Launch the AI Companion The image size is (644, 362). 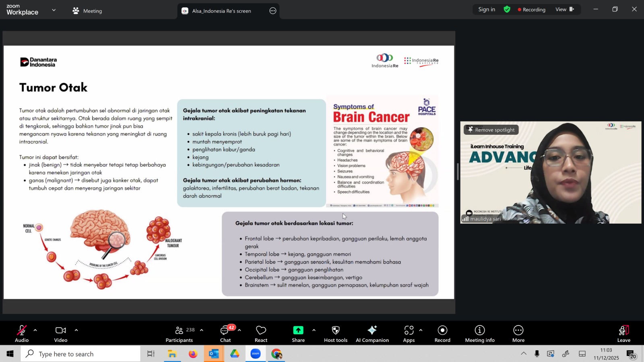tap(372, 333)
